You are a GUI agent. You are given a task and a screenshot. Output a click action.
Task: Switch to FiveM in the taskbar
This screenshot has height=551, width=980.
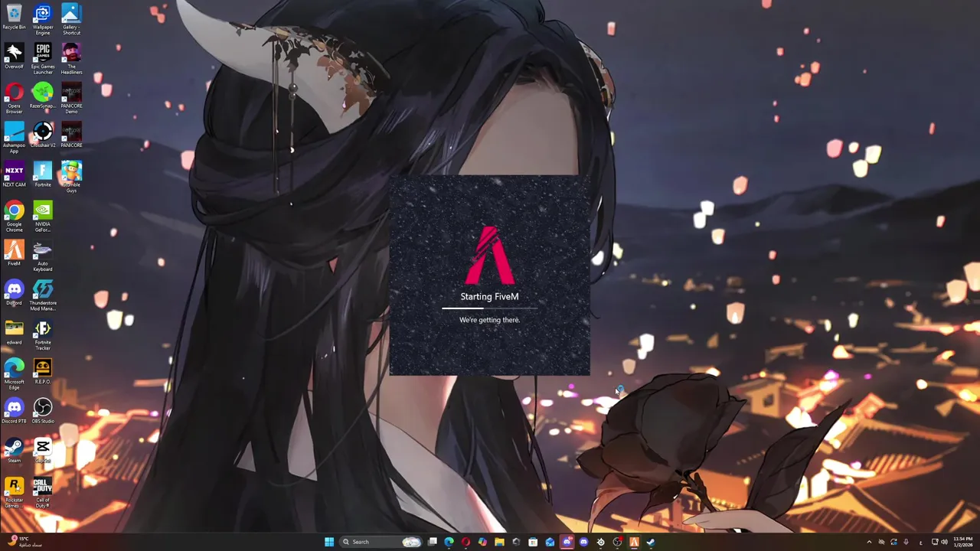[634, 542]
